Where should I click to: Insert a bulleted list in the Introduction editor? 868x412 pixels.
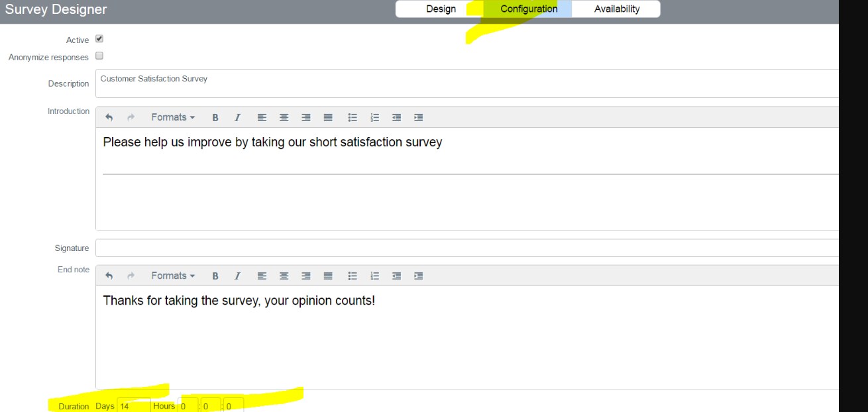(x=353, y=117)
